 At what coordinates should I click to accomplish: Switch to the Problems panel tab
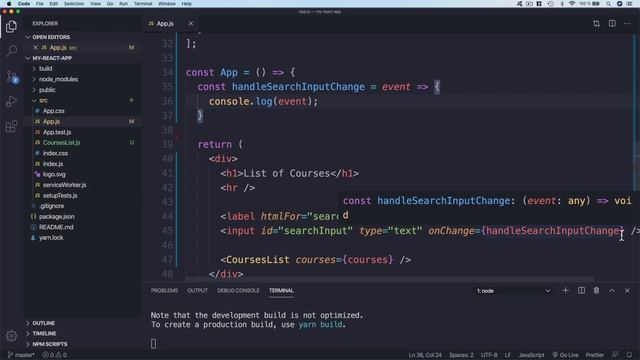(164, 291)
